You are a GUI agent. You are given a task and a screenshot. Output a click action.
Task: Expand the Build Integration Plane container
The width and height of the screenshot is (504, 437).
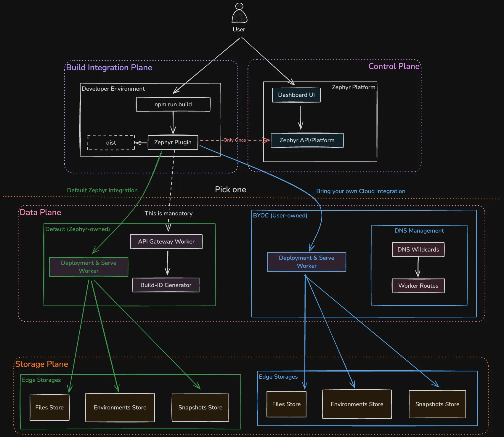tap(109, 68)
